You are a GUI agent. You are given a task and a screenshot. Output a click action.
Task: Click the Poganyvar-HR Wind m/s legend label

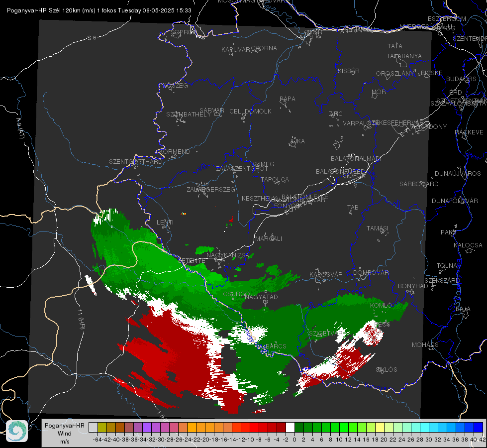coord(65,434)
